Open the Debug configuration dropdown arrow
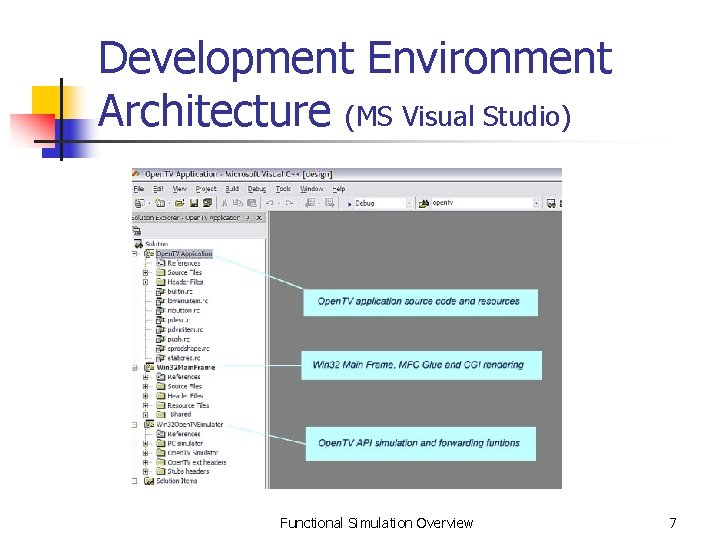The width and height of the screenshot is (720, 540). (x=409, y=203)
